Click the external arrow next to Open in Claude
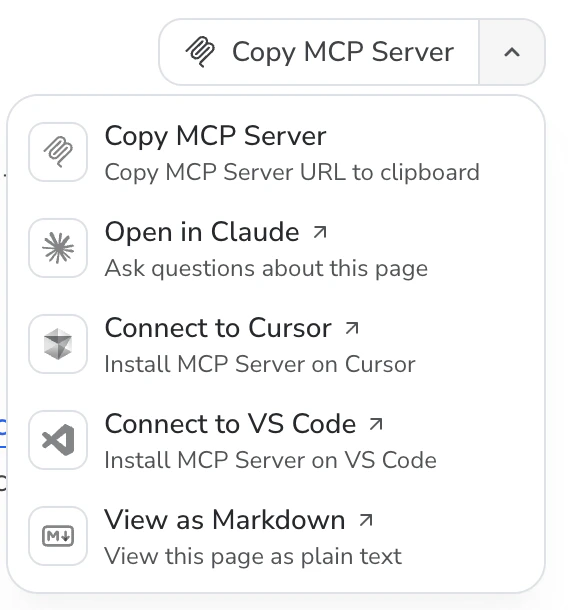This screenshot has height=610, width=568. point(320,232)
